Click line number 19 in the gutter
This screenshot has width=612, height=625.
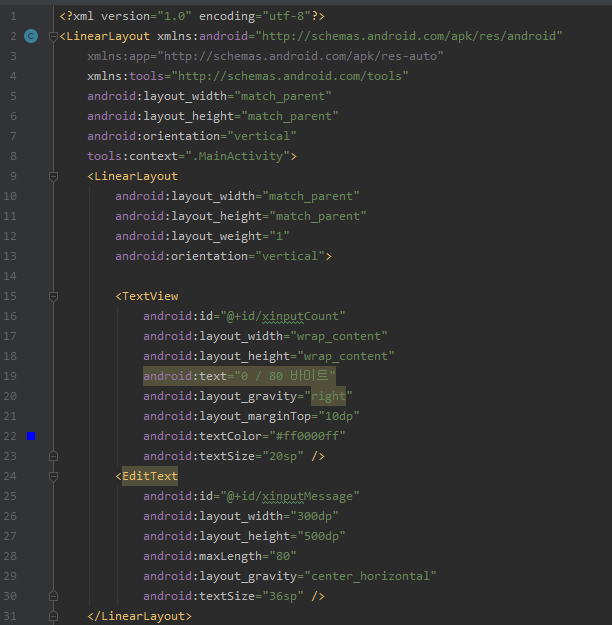click(x=10, y=376)
